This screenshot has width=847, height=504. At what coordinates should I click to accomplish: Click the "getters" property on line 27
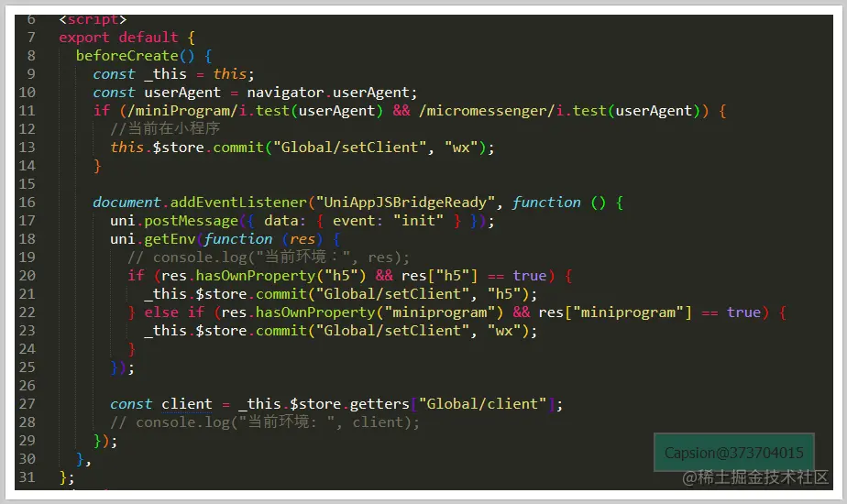tap(379, 404)
